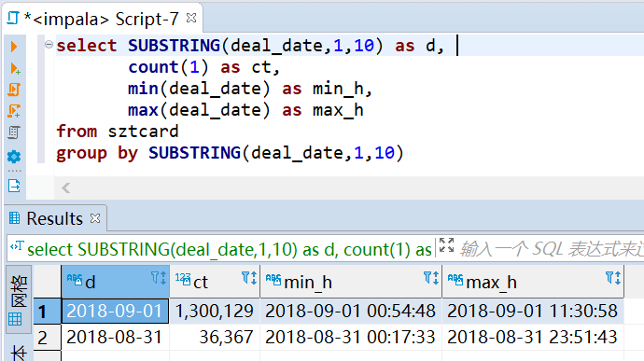The image size is (644, 361).
Task: Select the impala Script-7 editor tab
Action: pos(102,19)
